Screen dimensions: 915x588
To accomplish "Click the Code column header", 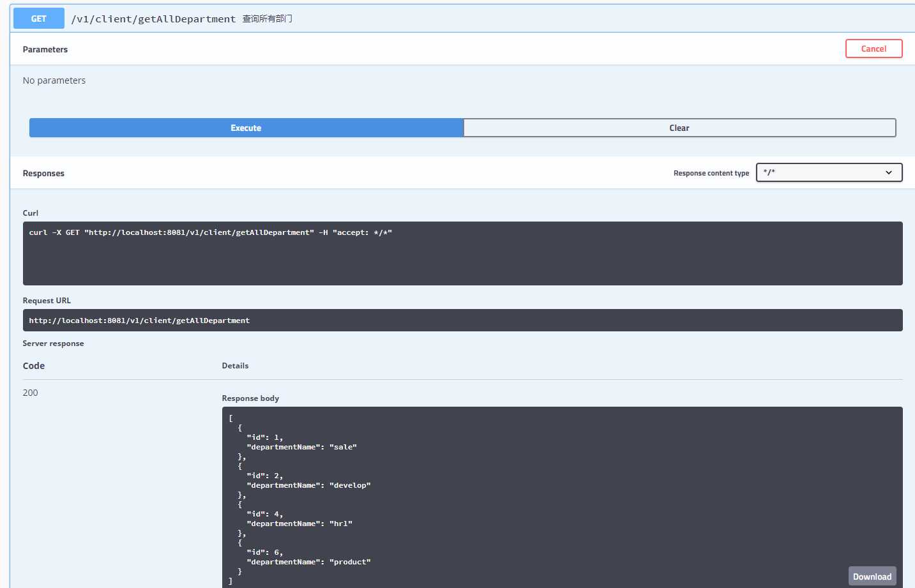I will (x=34, y=366).
